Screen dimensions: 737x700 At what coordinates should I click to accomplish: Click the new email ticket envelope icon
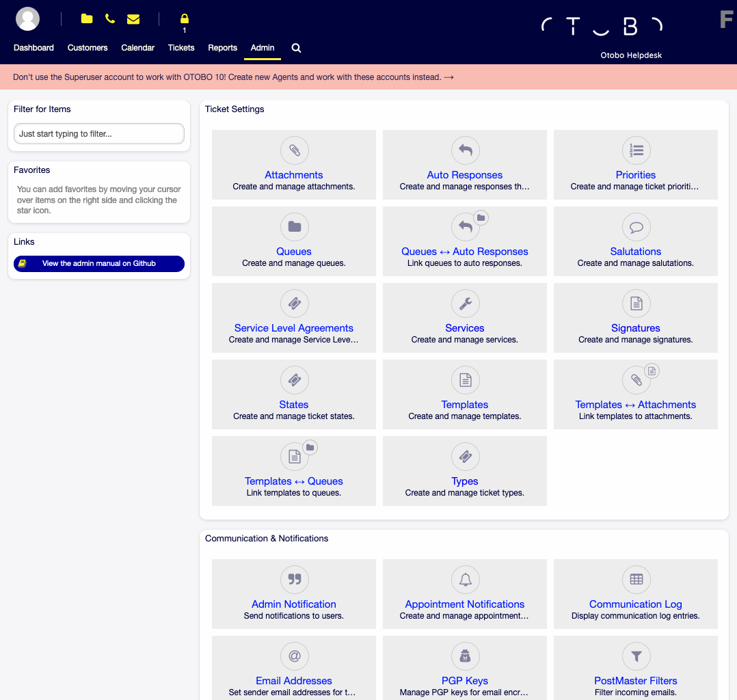[133, 19]
